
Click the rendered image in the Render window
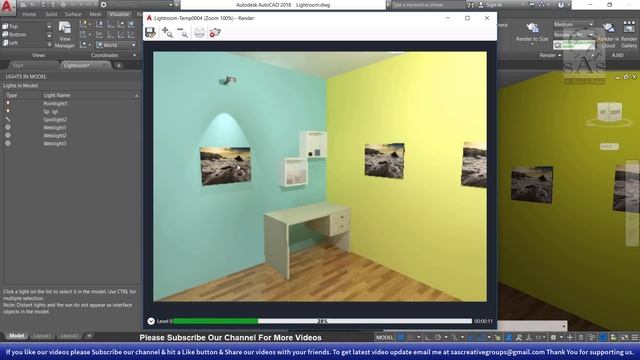point(320,176)
